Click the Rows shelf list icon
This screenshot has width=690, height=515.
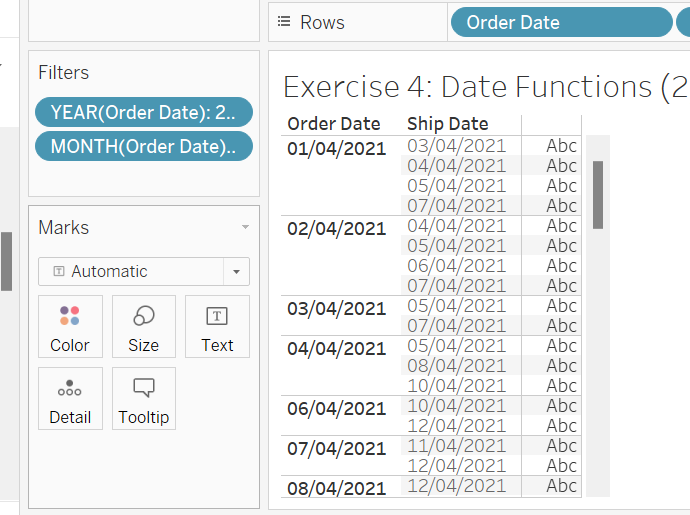[x=284, y=22]
